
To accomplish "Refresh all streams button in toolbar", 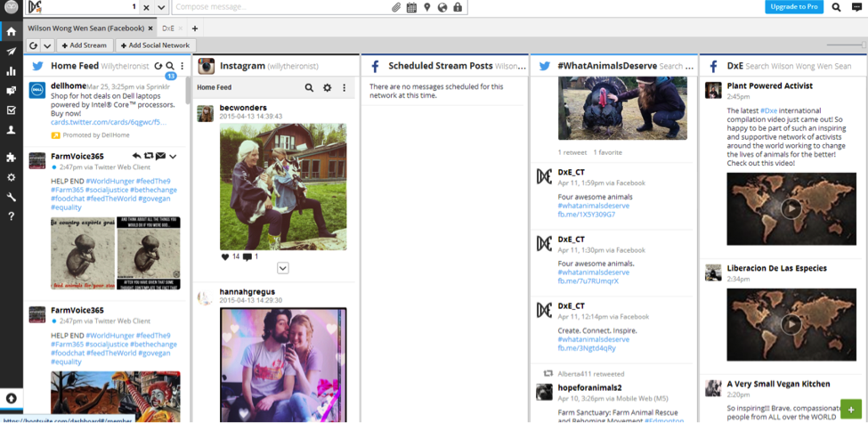I will pos(34,45).
